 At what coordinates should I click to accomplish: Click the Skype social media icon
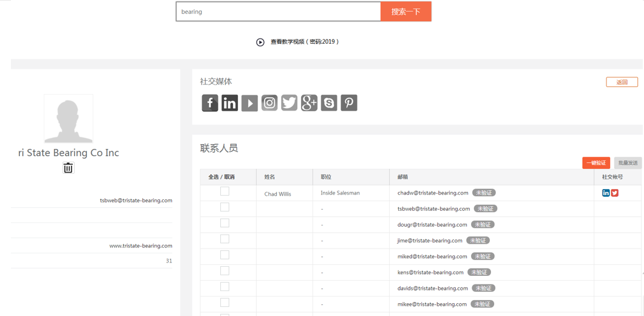click(329, 103)
